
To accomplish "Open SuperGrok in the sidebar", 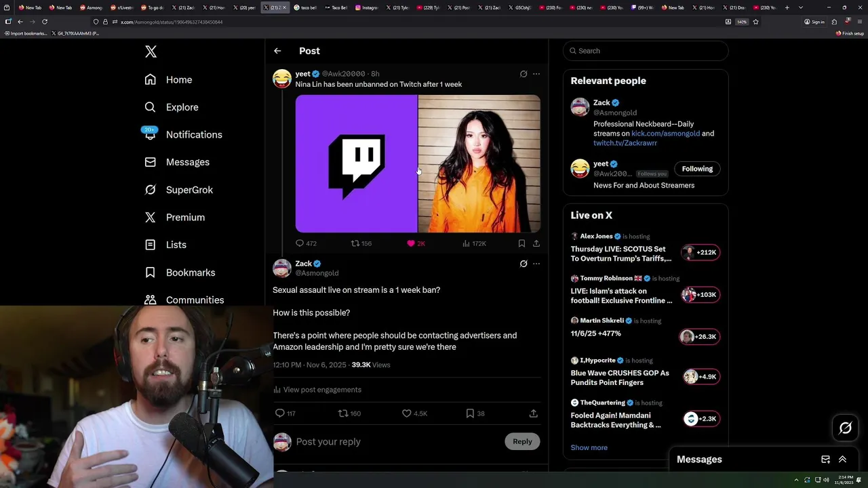I will (178, 190).
